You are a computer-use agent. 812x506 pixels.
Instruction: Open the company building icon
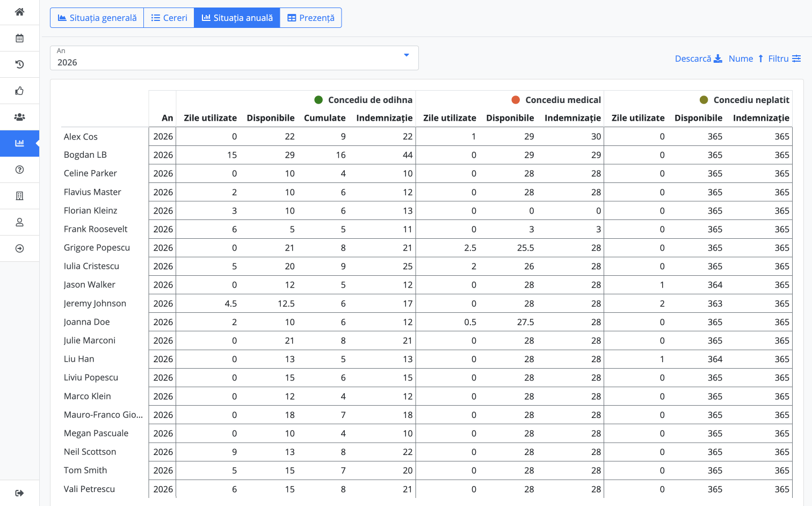pyautogui.click(x=19, y=196)
